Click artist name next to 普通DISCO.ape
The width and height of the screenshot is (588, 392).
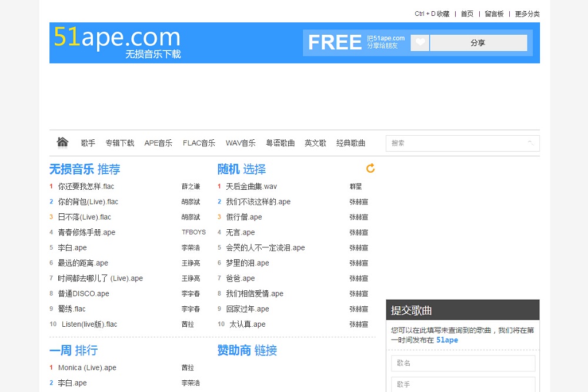point(191,294)
